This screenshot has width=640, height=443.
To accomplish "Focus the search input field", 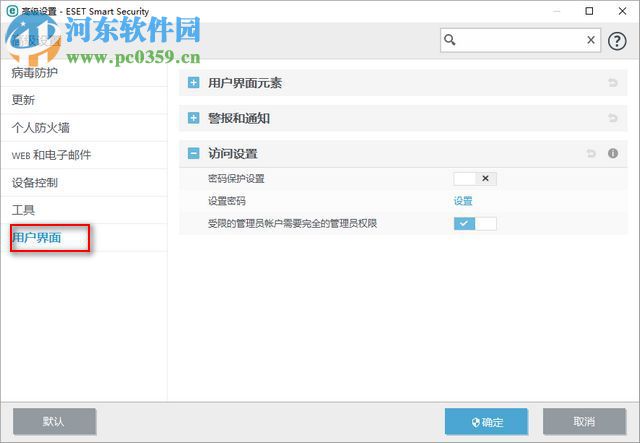I will (520, 40).
